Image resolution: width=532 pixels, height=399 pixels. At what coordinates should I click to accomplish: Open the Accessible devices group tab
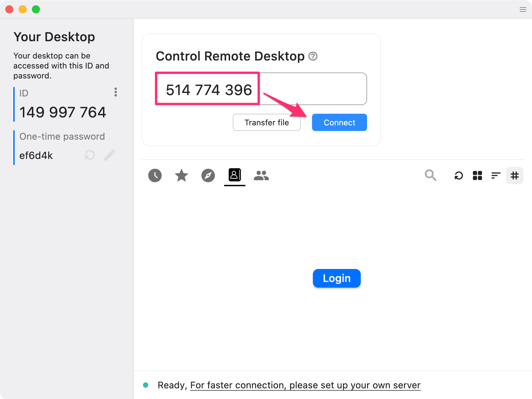click(261, 175)
